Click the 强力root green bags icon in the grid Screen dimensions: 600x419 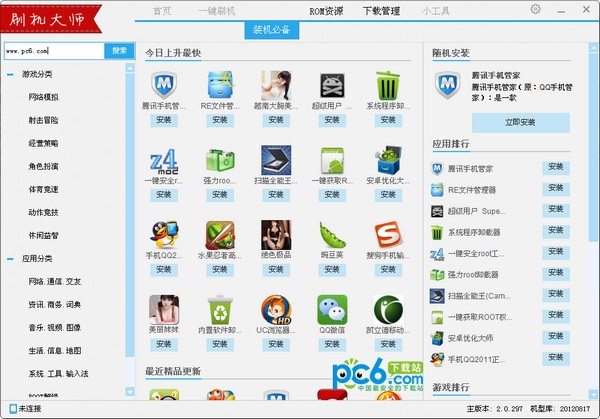point(220,160)
